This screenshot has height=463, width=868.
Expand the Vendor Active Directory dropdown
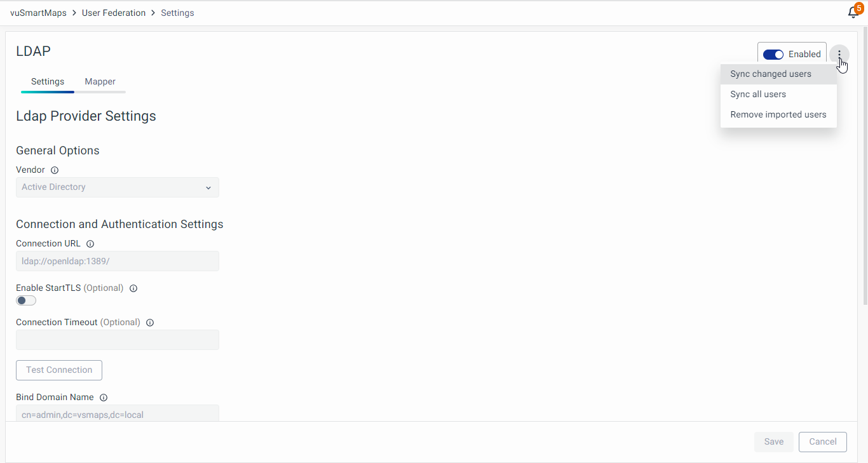[x=118, y=187]
